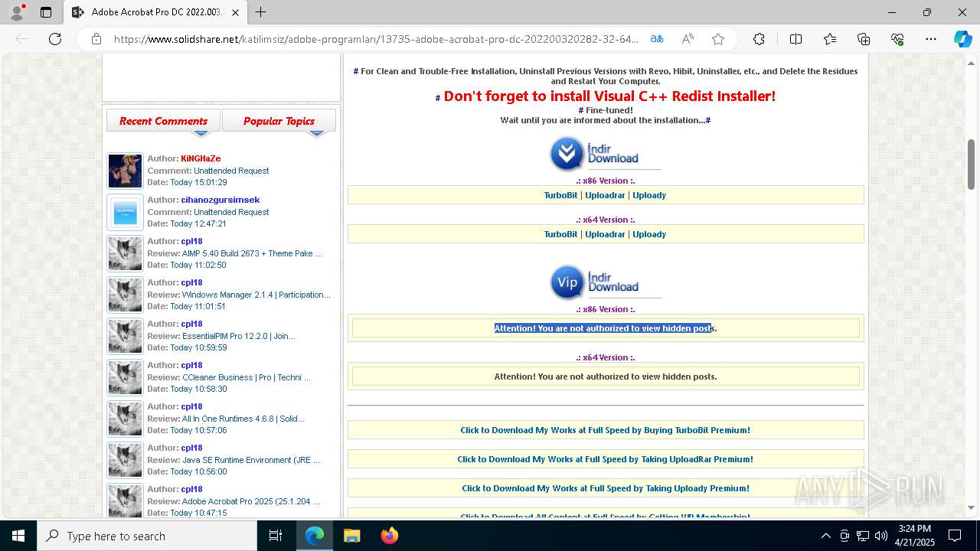
Task: Open Taking Uploady Premium link
Action: click(x=605, y=488)
